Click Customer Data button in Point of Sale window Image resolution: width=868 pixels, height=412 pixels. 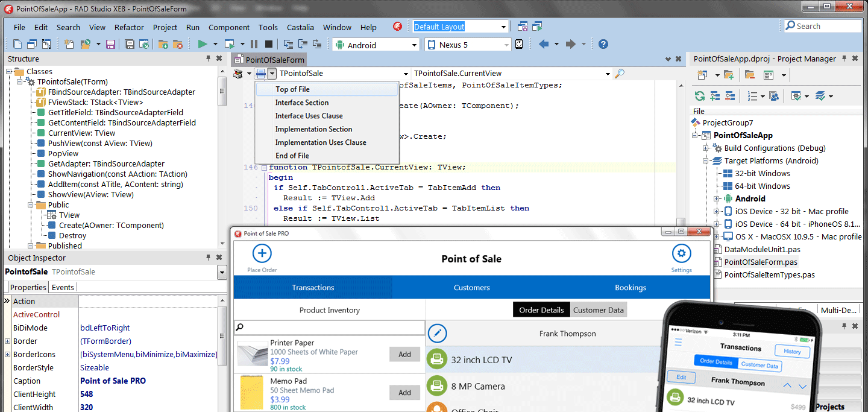(x=599, y=310)
